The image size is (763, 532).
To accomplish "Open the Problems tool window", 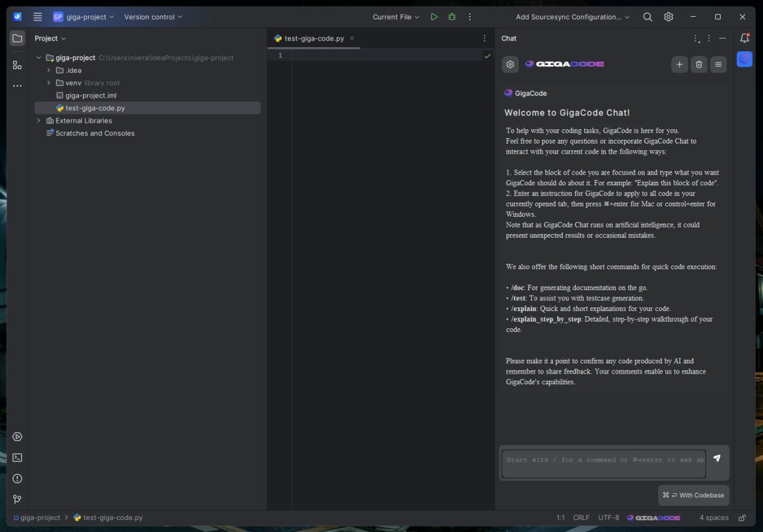I will click(17, 478).
